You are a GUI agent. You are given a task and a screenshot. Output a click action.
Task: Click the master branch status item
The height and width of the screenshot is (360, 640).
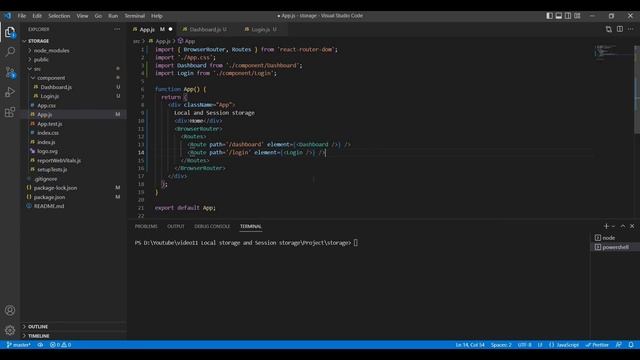click(18, 345)
